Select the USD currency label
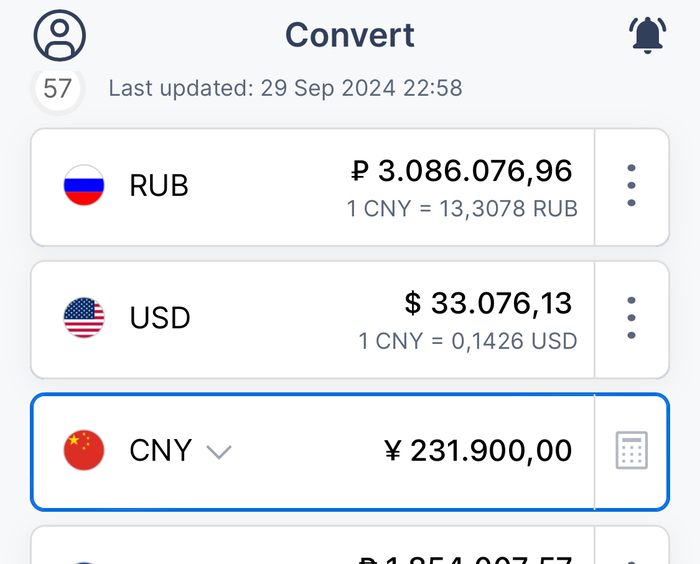The height and width of the screenshot is (564, 700). (x=160, y=318)
